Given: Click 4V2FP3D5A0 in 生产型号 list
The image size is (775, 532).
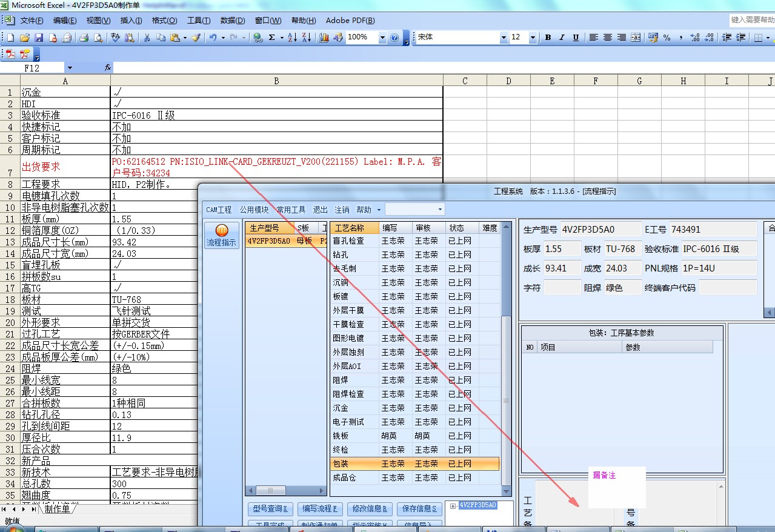Looking at the screenshot, I should [268, 241].
